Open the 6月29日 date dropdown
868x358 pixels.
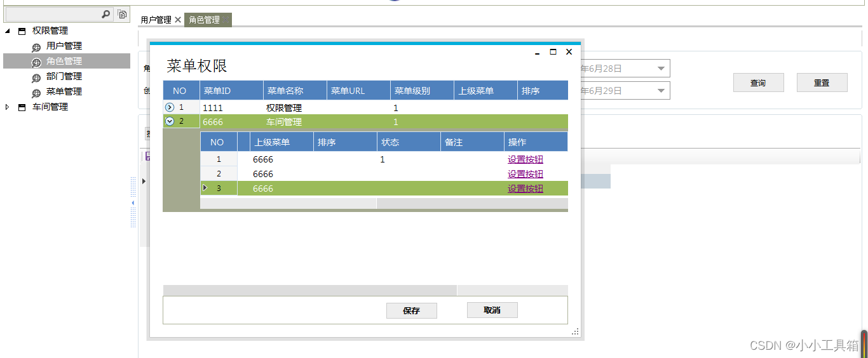[x=661, y=91]
